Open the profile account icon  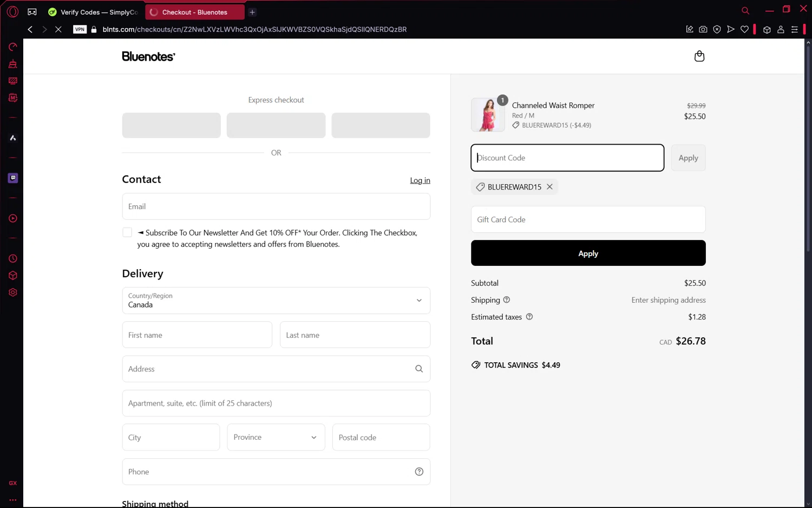click(x=781, y=30)
